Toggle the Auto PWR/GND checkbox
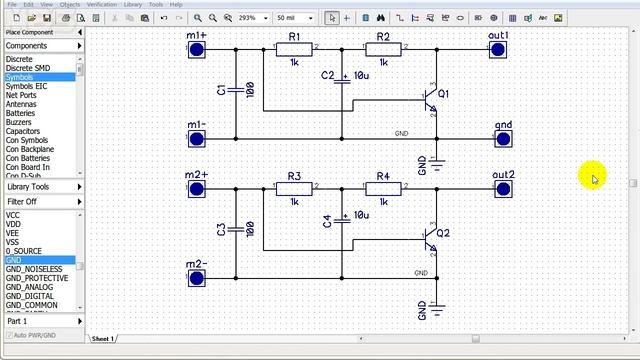640x360 pixels. pos(9,336)
